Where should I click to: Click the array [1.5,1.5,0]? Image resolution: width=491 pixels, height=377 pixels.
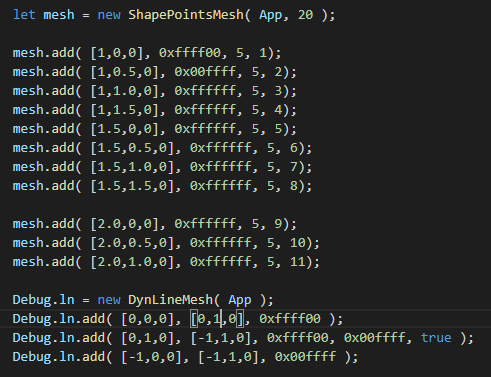132,186
